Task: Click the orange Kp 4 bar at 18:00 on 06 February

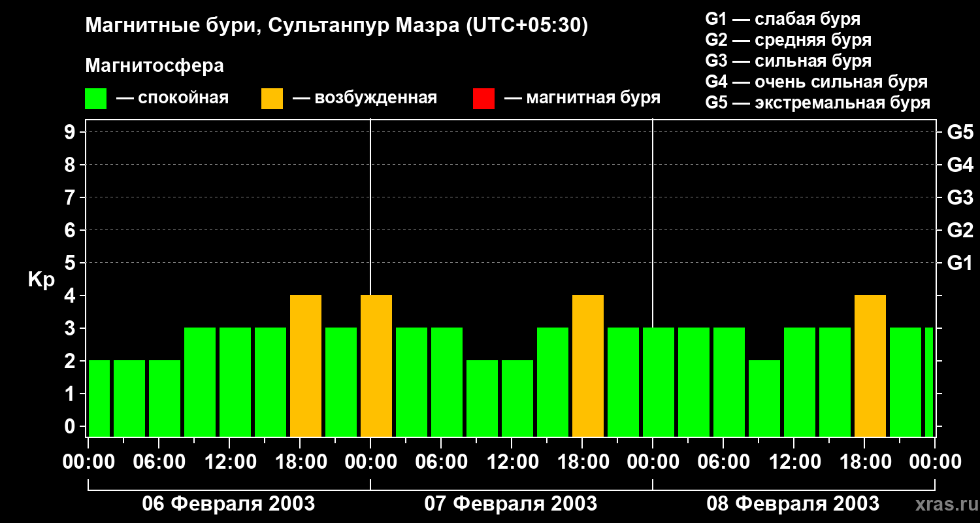Action: [306, 366]
